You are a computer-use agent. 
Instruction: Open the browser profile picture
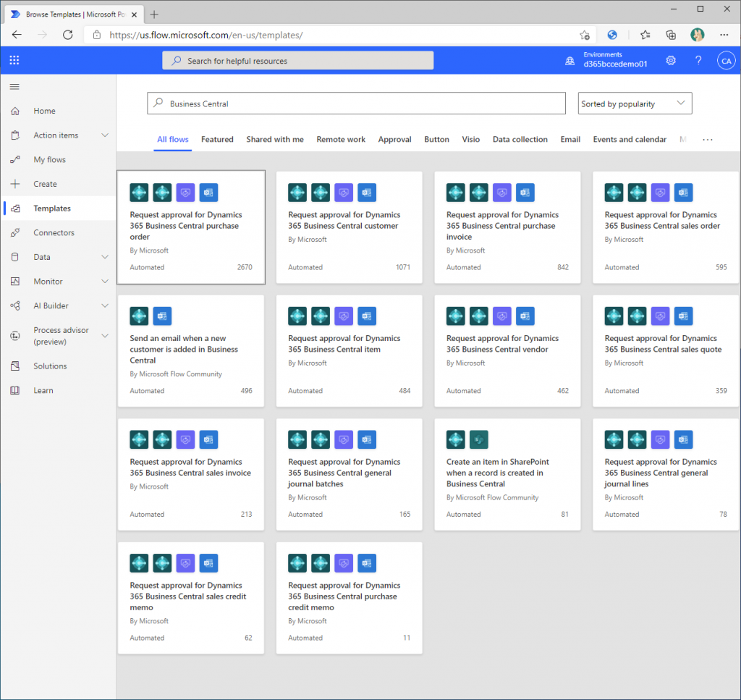(697, 35)
